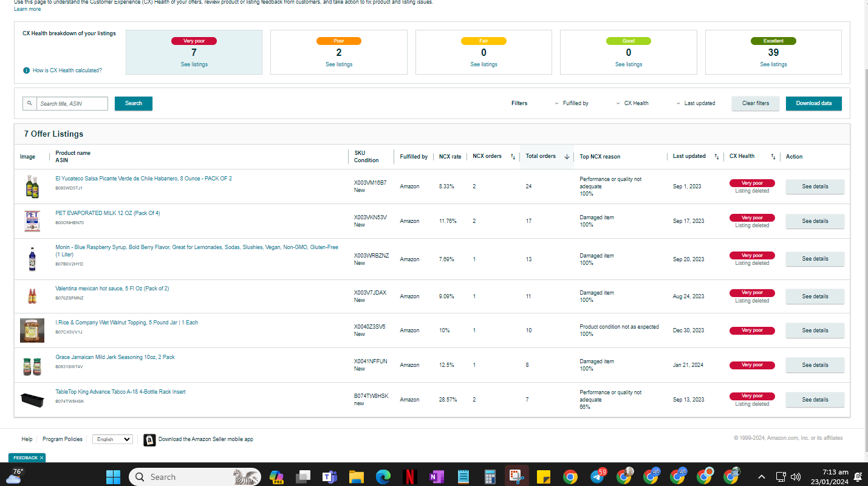Viewport: 868px width, 486px height.
Task: Click the Amazon Seller mobile app icon
Action: click(x=149, y=440)
